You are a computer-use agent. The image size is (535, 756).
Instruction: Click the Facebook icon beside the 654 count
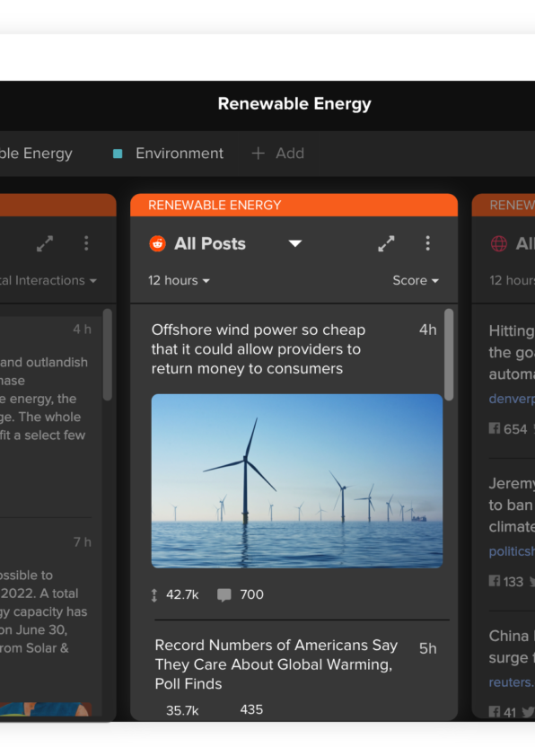pos(493,429)
